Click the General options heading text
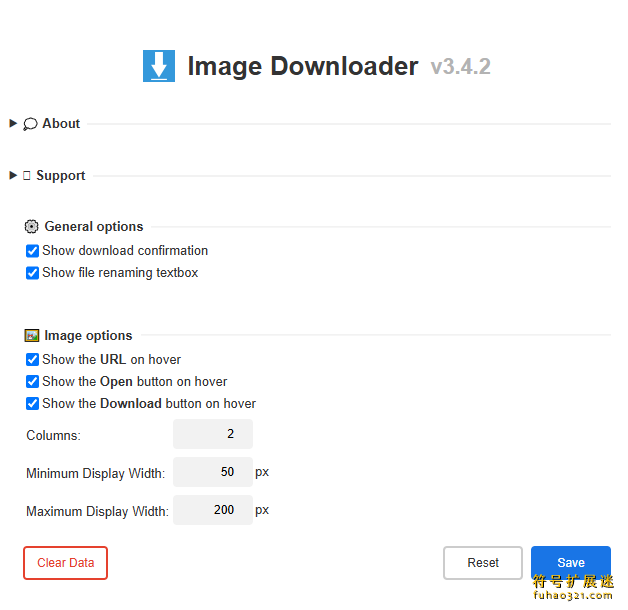Viewport: 628px width, 610px height. coord(94,227)
